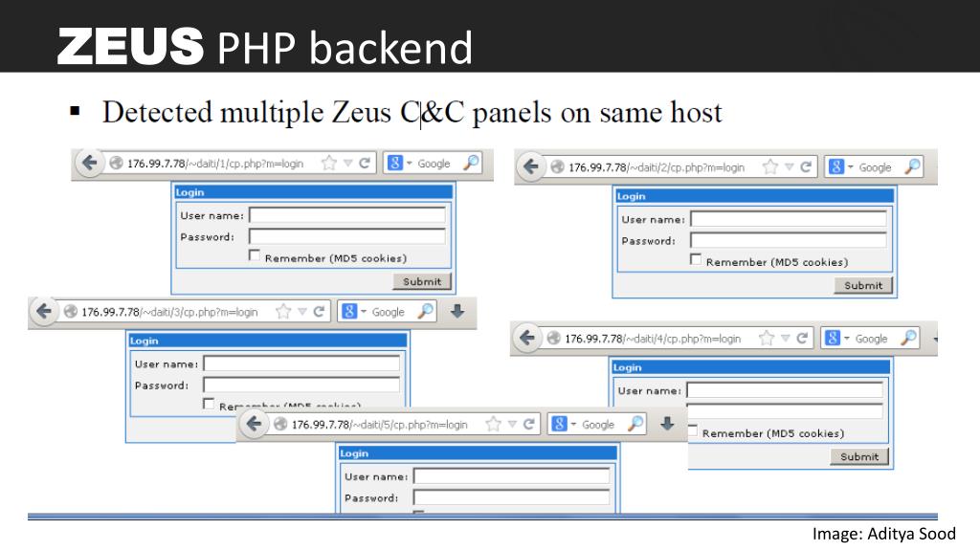The image size is (980, 551).
Task: Go back in the daiti/1 browser window
Action: click(x=89, y=163)
